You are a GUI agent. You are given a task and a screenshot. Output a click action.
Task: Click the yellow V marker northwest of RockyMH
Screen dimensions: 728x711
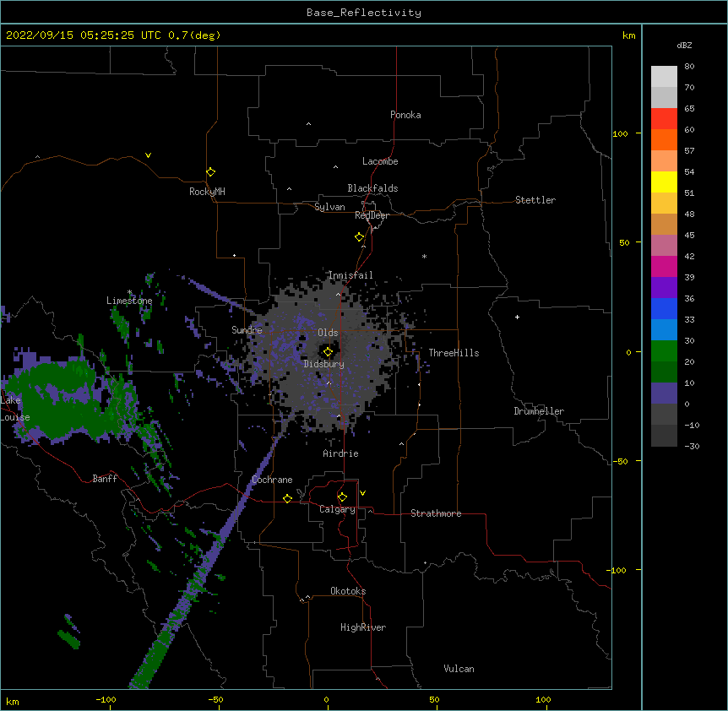(148, 155)
